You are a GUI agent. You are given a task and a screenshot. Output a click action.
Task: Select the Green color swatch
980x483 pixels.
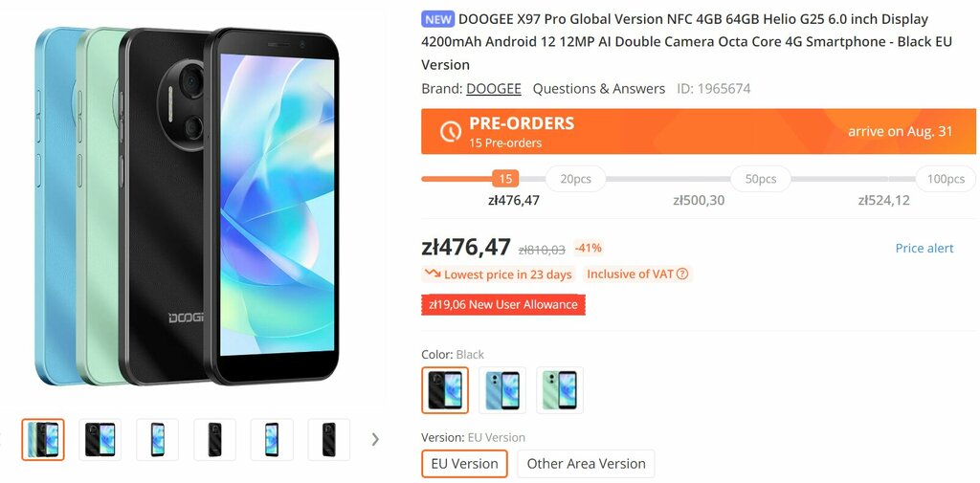[559, 390]
